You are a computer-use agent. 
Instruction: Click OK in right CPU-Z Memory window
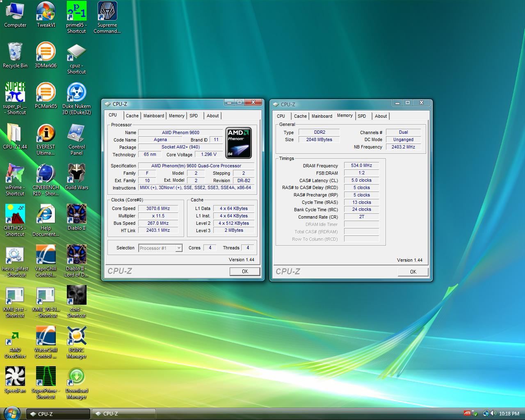413,272
